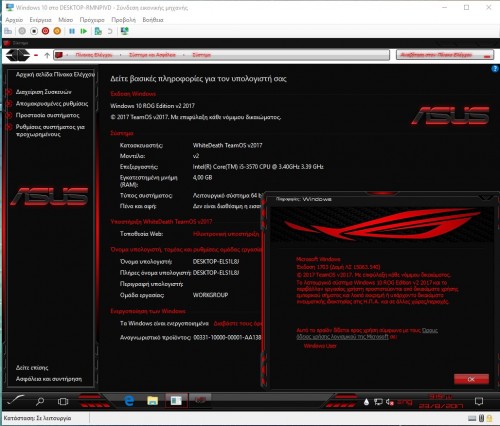
Task: Create a checkpoint with the toolbar icon
Action: click(98, 31)
